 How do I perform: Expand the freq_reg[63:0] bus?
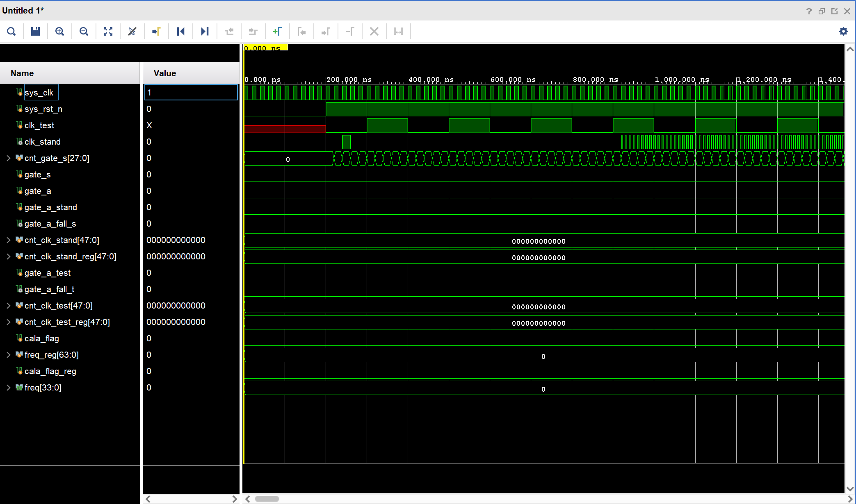pyautogui.click(x=8, y=355)
